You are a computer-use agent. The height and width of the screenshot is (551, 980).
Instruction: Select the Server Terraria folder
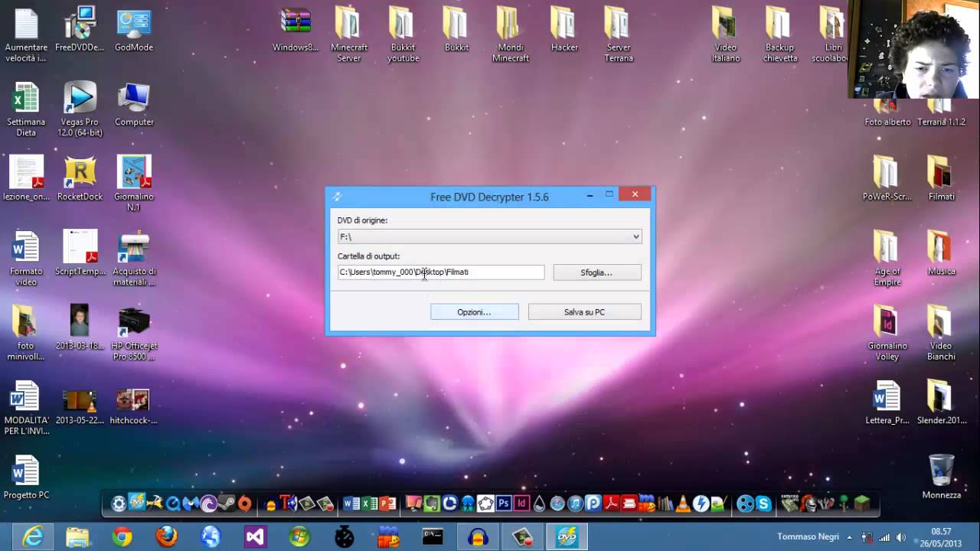click(x=619, y=35)
